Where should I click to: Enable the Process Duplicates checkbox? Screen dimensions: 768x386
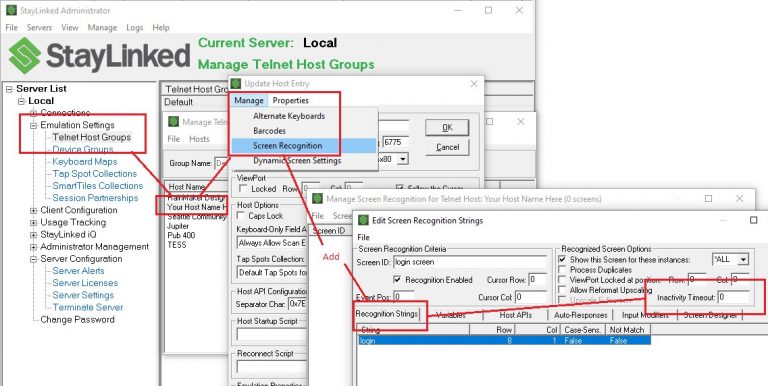click(x=562, y=270)
